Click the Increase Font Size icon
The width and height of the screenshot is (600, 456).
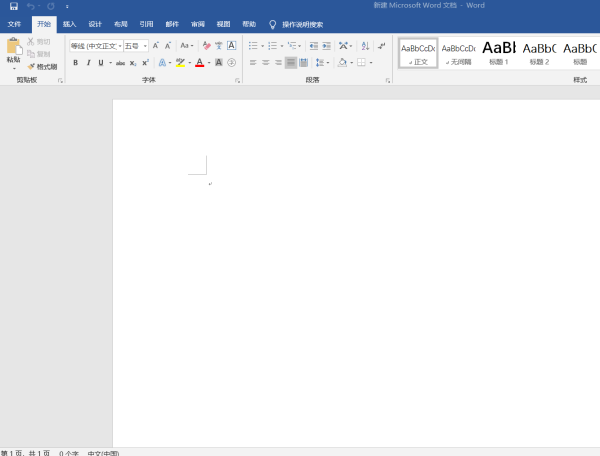point(156,46)
